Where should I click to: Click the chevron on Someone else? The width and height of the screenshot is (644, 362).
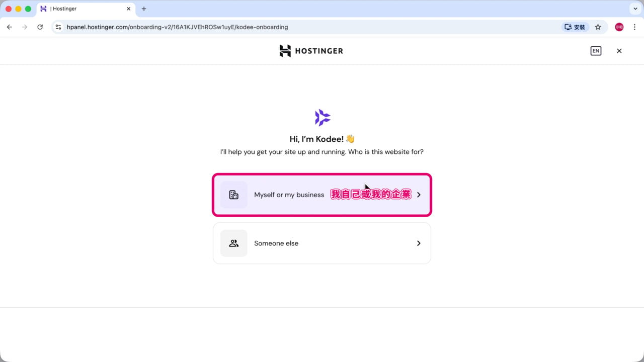[x=419, y=243]
